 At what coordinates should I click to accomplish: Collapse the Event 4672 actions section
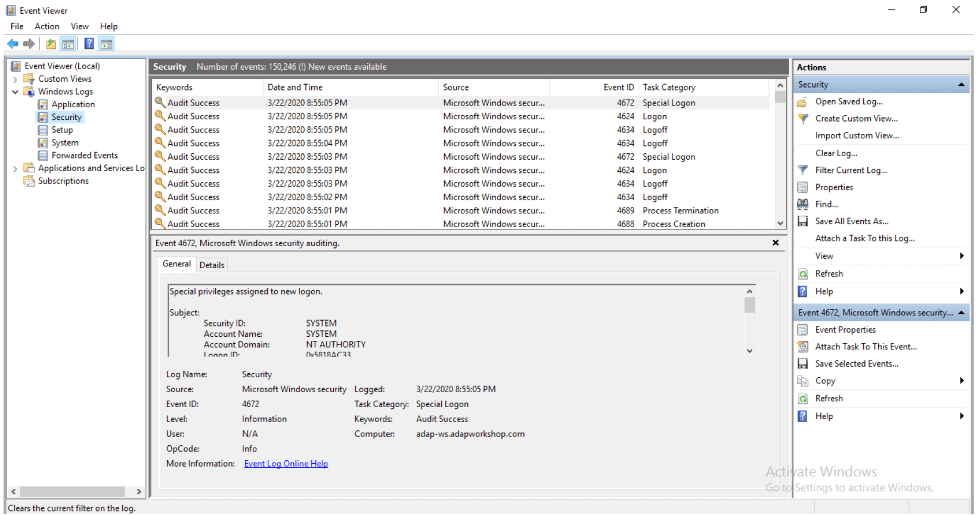(x=961, y=313)
